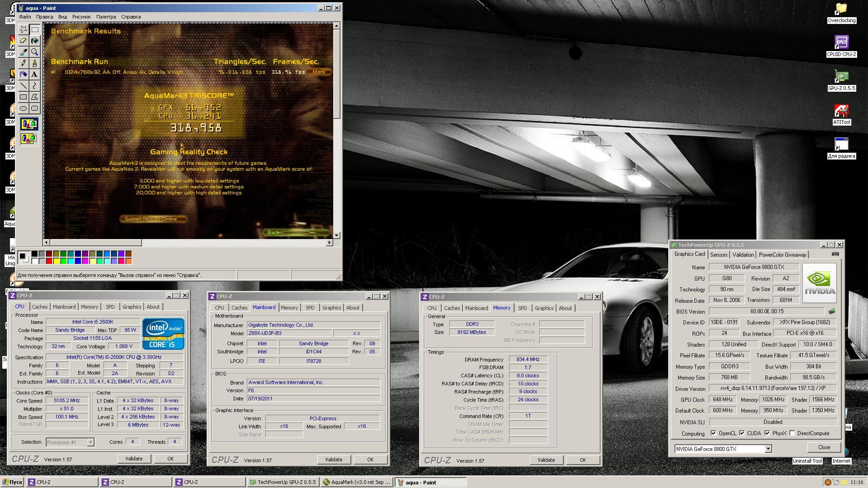Click Validate in the CPU-Z Memory window
The height and width of the screenshot is (488, 868).
click(x=546, y=460)
